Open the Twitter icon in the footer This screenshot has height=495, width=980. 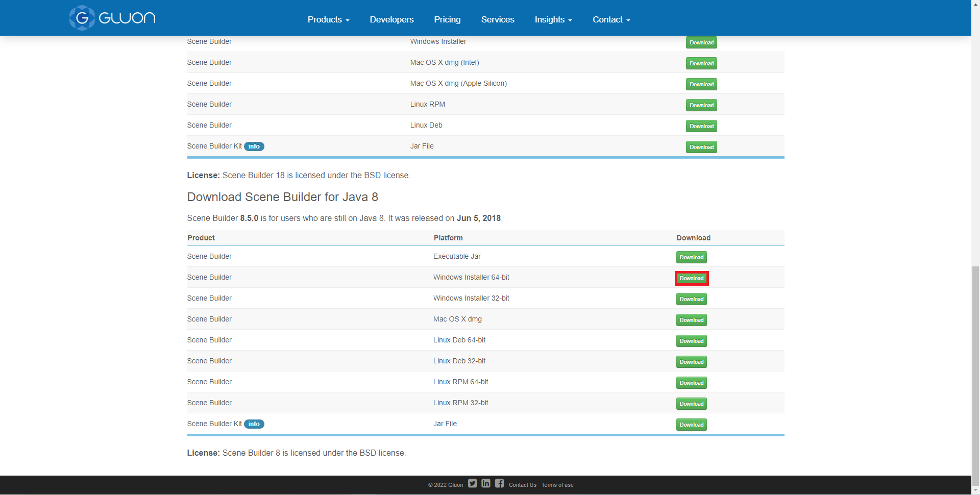[x=473, y=483]
